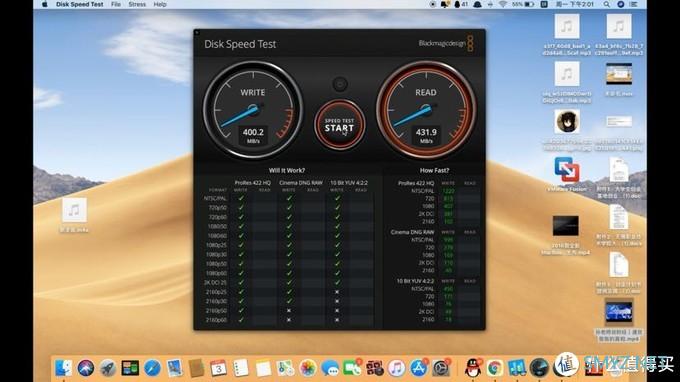Open Maps from the Dock
Screen dimensions: 680x382
285,368
